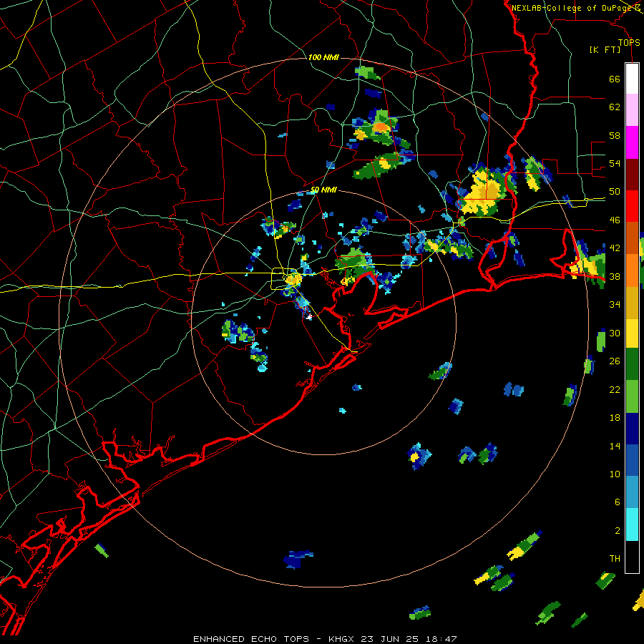The image size is (644, 644).
Task: Click the "23 JUN 25" date in the caption
Action: 389,639
